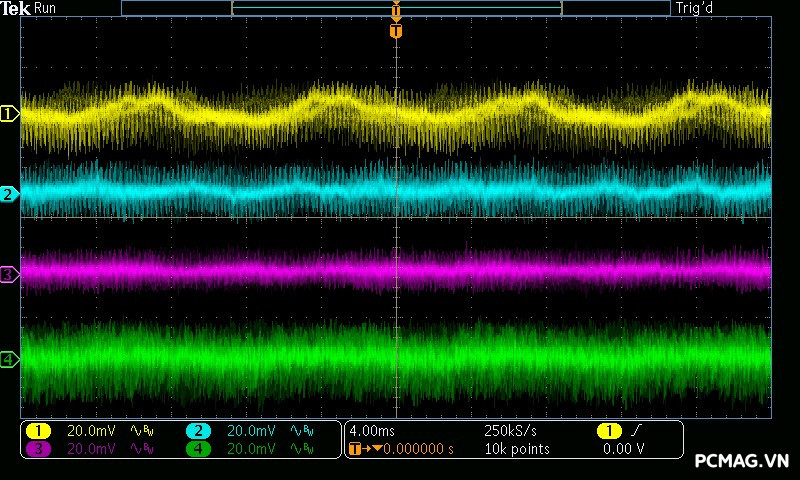Screen dimensions: 800x480
Task: Click the orange trigger position T marker
Action: point(396,31)
